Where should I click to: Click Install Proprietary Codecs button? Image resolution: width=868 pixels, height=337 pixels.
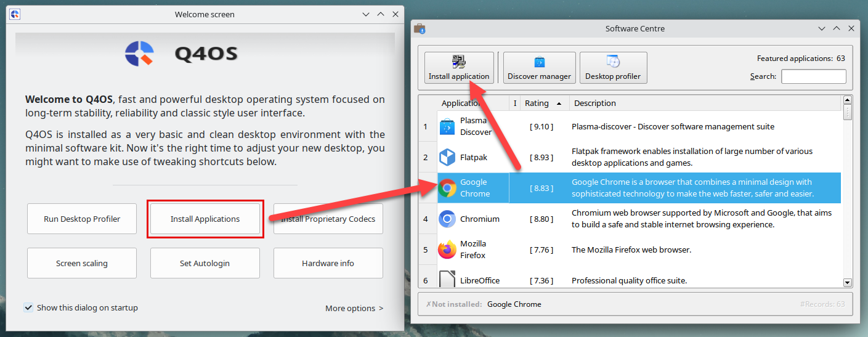[328, 219]
